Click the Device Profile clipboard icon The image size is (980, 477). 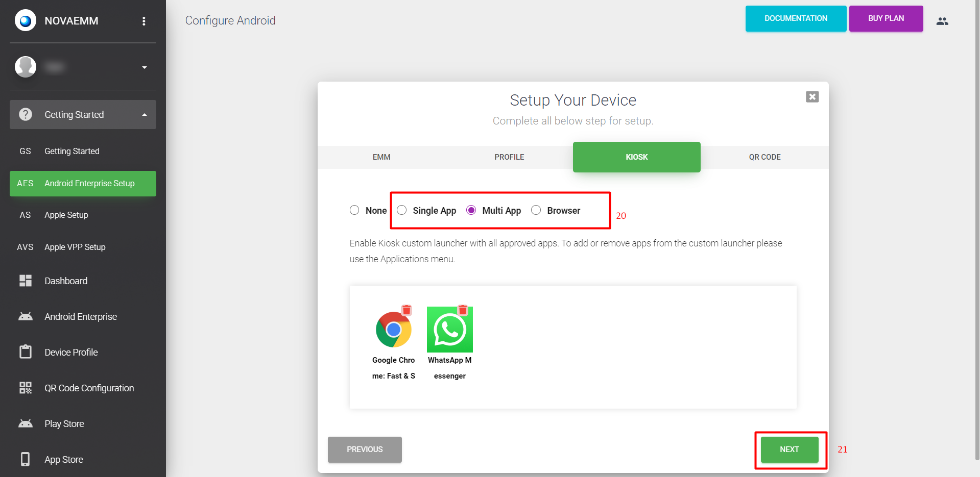pos(26,352)
